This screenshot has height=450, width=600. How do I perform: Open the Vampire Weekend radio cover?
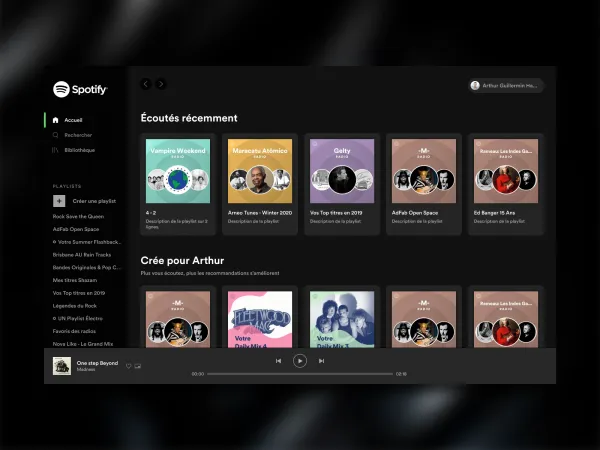click(x=178, y=171)
